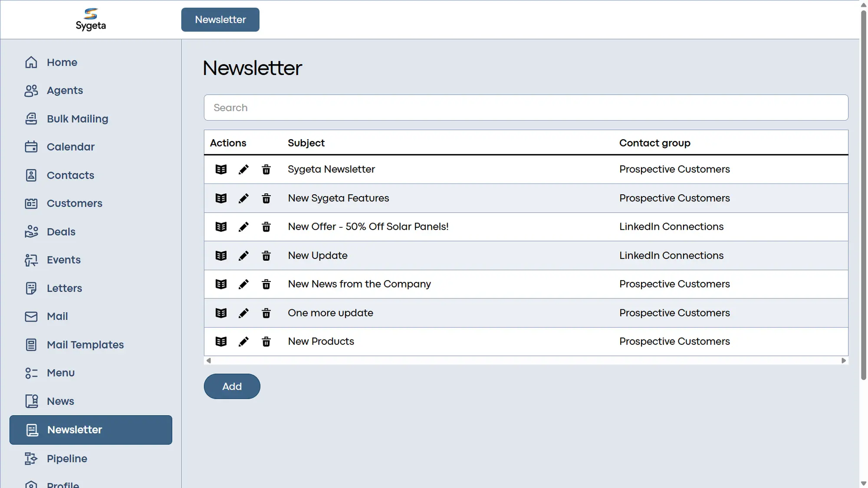The height and width of the screenshot is (488, 868).
Task: Delete the 50% Off Solar Panels newsletter
Action: point(266,227)
